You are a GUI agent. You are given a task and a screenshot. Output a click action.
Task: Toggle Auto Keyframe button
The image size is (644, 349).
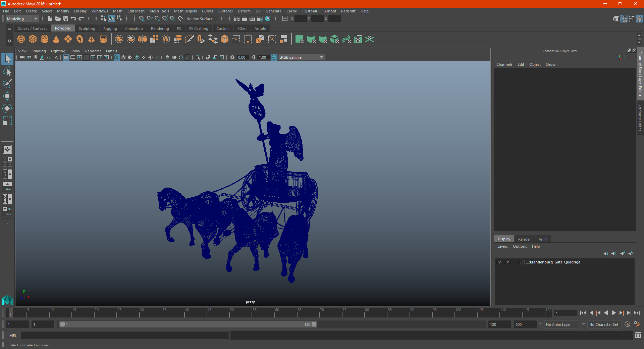pyautogui.click(x=627, y=325)
